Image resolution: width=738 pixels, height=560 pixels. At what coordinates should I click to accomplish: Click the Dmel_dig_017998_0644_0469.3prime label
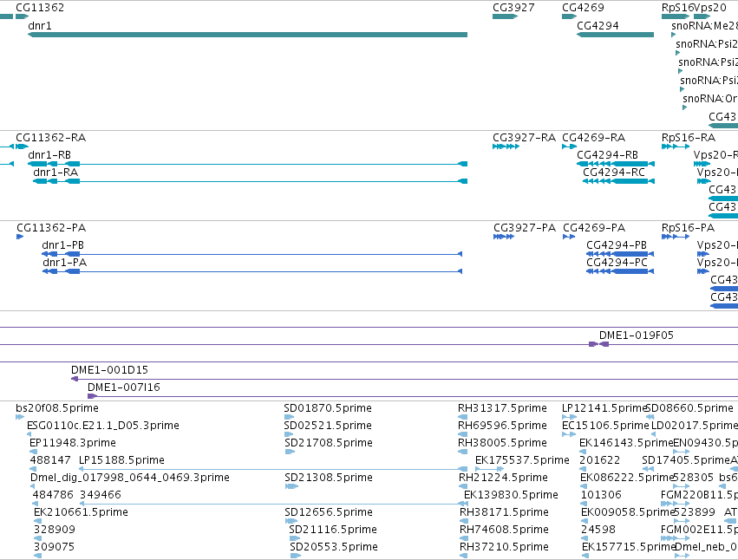[x=130, y=478]
